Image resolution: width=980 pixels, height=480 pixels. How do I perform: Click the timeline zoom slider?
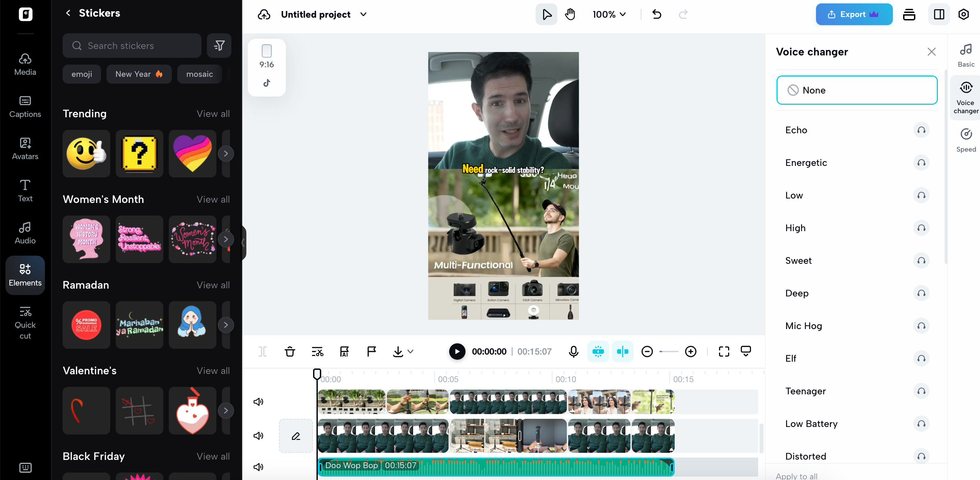click(x=668, y=352)
